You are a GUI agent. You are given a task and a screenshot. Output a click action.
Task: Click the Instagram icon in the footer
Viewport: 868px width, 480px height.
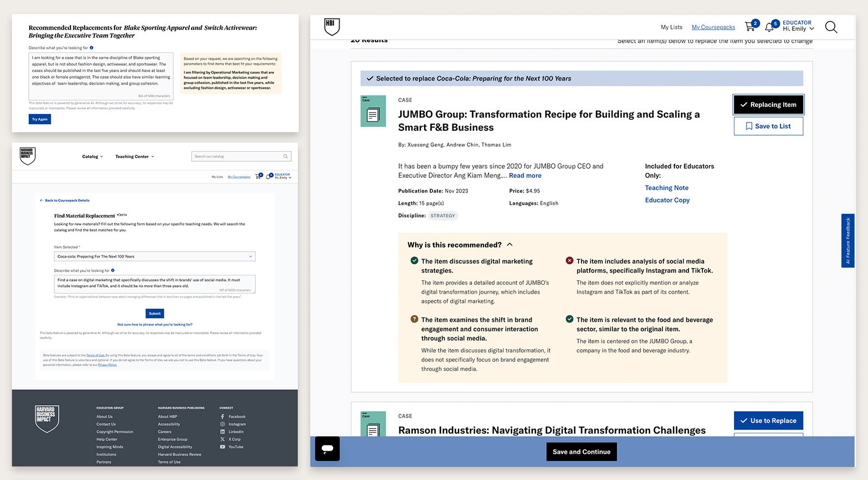click(222, 424)
